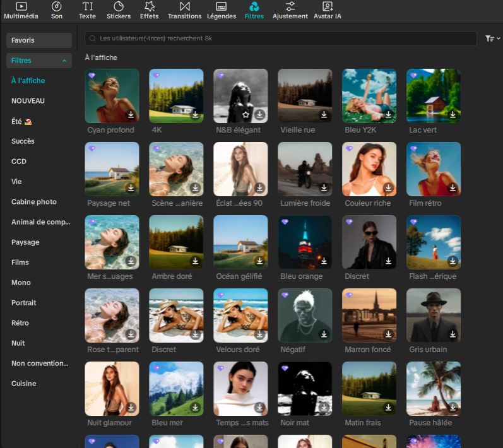Download the Lumière froide filter
Image resolution: width=503 pixels, height=448 pixels.
[324, 187]
